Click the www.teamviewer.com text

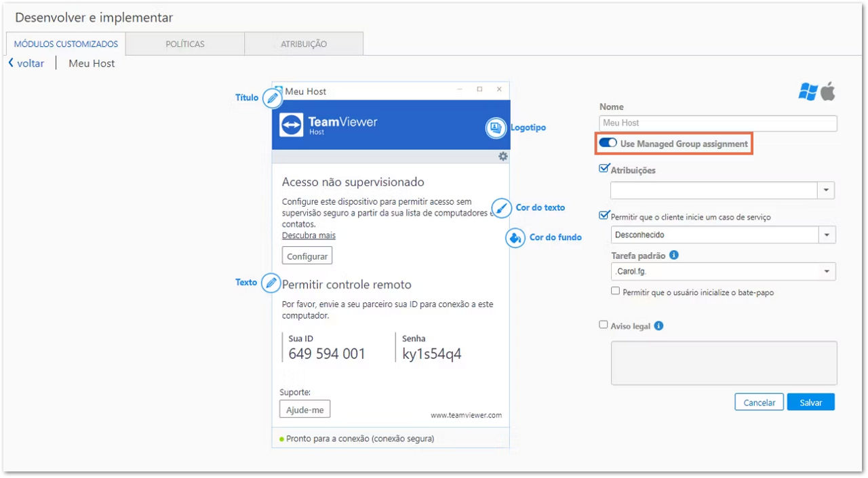point(467,415)
